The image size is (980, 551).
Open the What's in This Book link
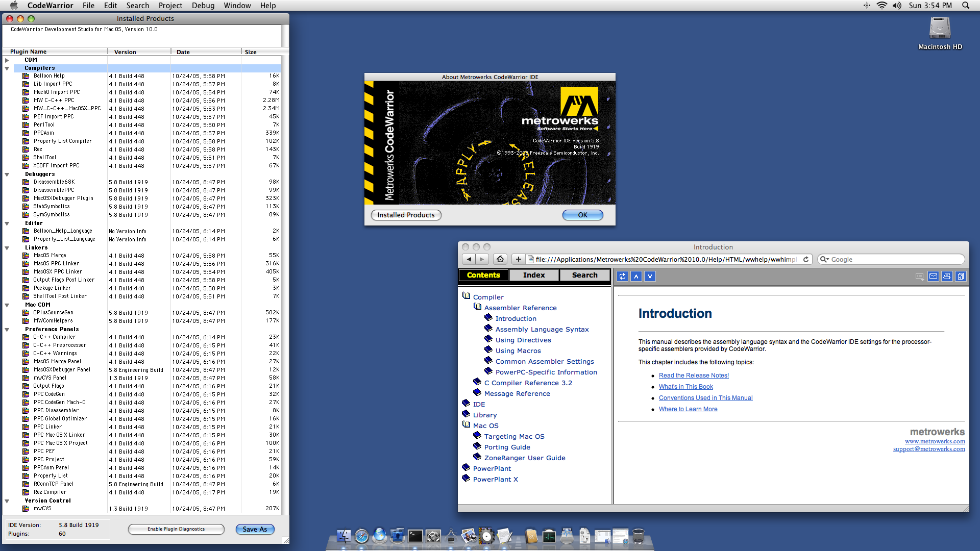coord(686,387)
